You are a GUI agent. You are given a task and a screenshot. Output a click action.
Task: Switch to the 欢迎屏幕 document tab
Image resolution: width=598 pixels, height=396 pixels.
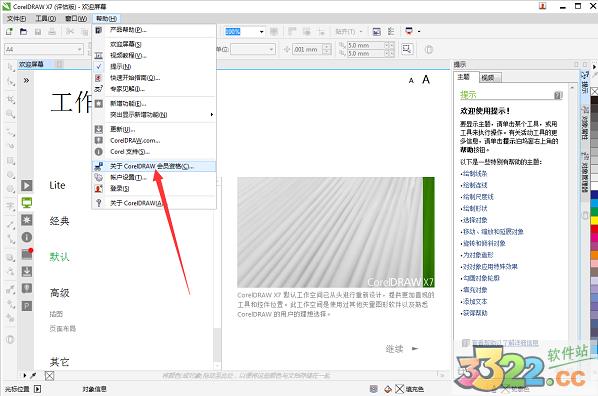(x=31, y=64)
